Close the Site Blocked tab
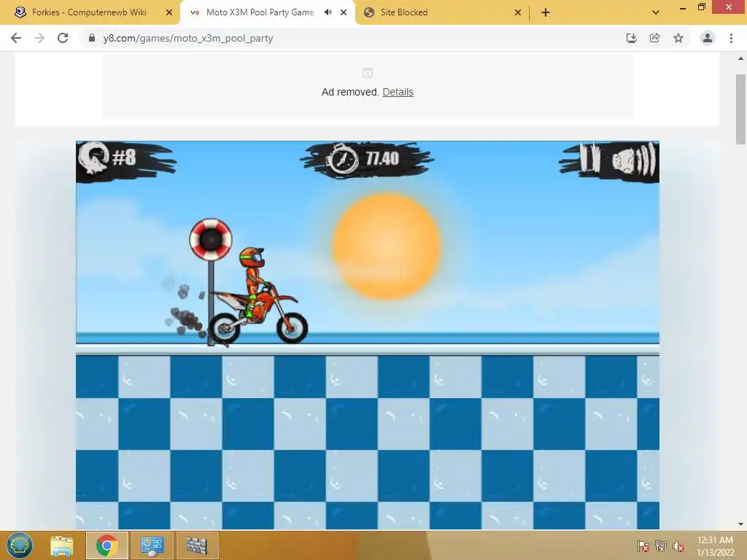The height and width of the screenshot is (560, 747). [518, 12]
